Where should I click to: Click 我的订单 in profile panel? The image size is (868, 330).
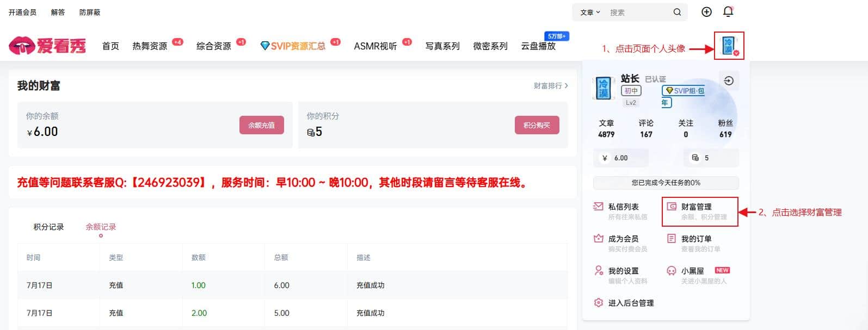tap(697, 239)
